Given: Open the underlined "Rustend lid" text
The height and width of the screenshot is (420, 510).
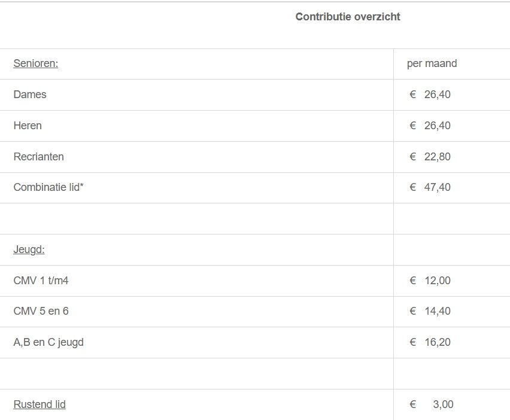Looking at the screenshot, I should coord(40,404).
